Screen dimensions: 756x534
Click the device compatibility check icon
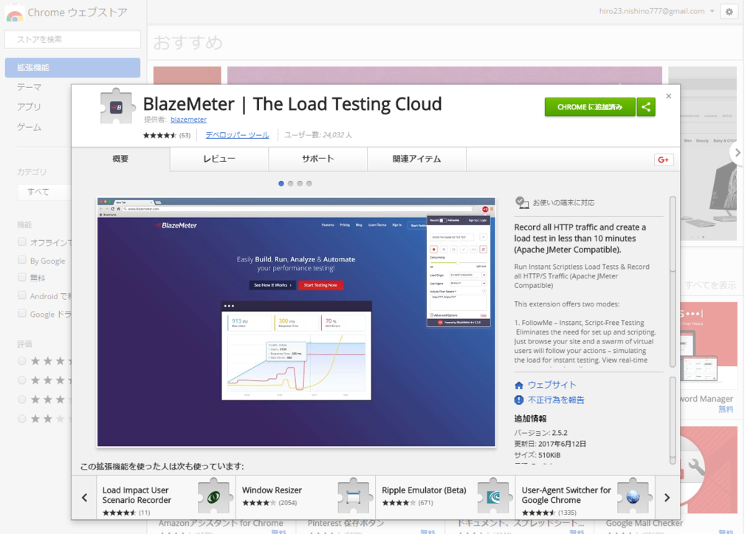[522, 202]
